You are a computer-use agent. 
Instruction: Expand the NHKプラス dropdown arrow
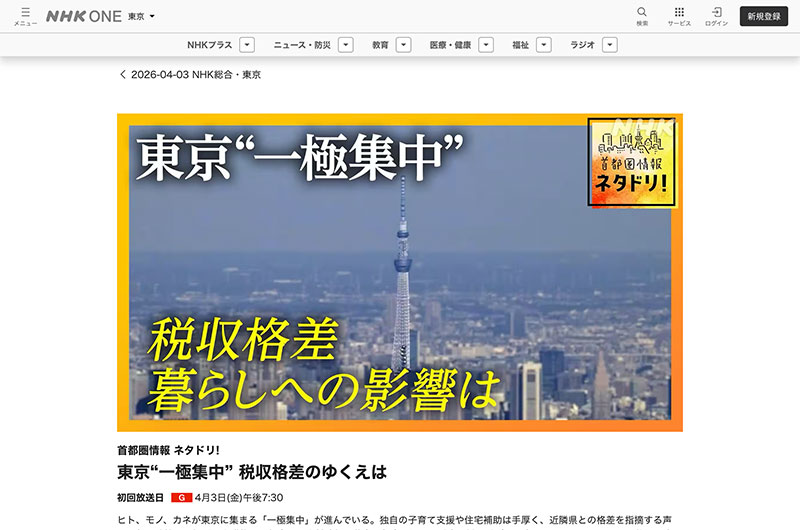(x=247, y=45)
